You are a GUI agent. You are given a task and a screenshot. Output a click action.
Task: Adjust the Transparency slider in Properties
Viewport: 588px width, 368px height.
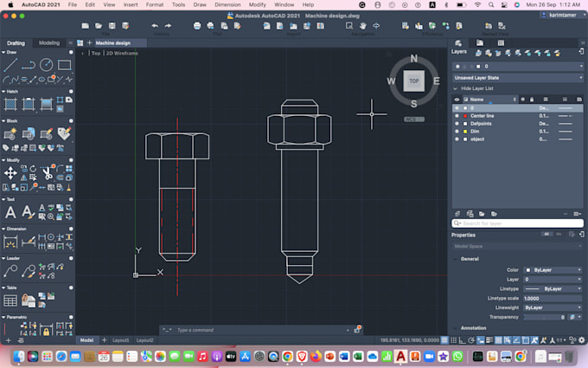tap(545, 317)
